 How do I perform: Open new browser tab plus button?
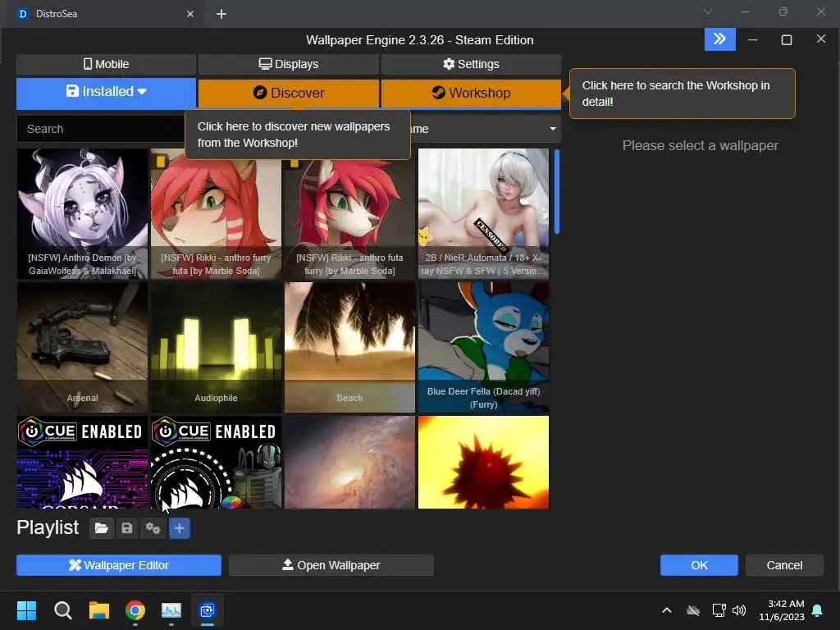coord(221,14)
